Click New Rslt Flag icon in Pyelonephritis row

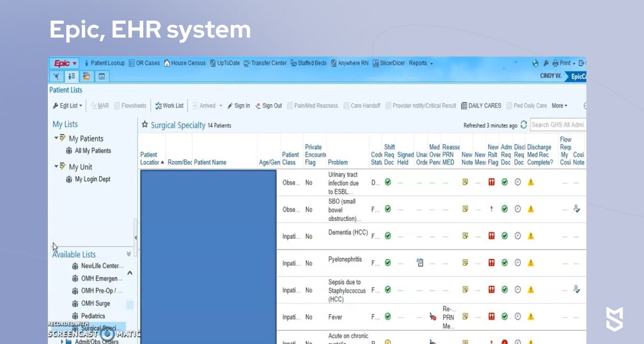(491, 263)
